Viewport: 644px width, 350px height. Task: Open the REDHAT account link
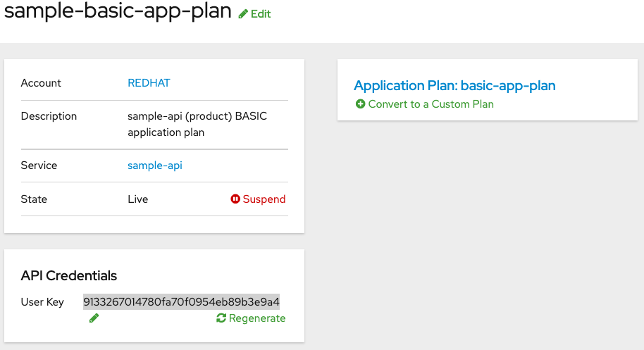point(149,83)
